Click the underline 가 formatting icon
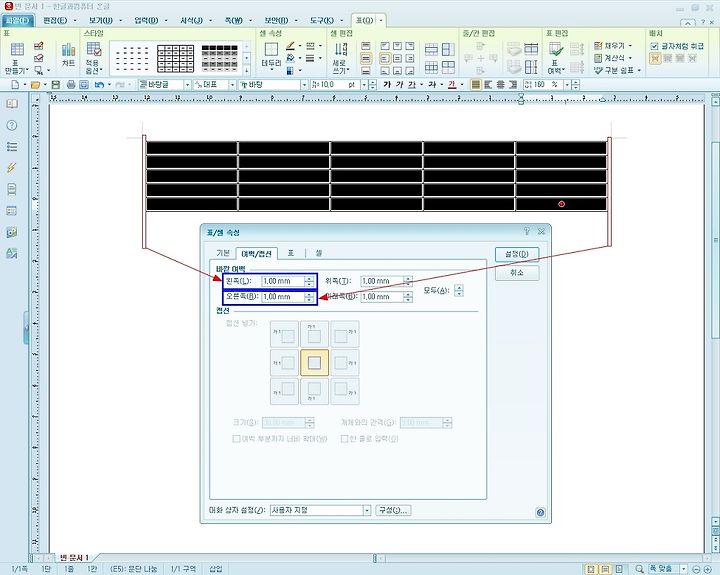This screenshot has width=720, height=575. [412, 85]
